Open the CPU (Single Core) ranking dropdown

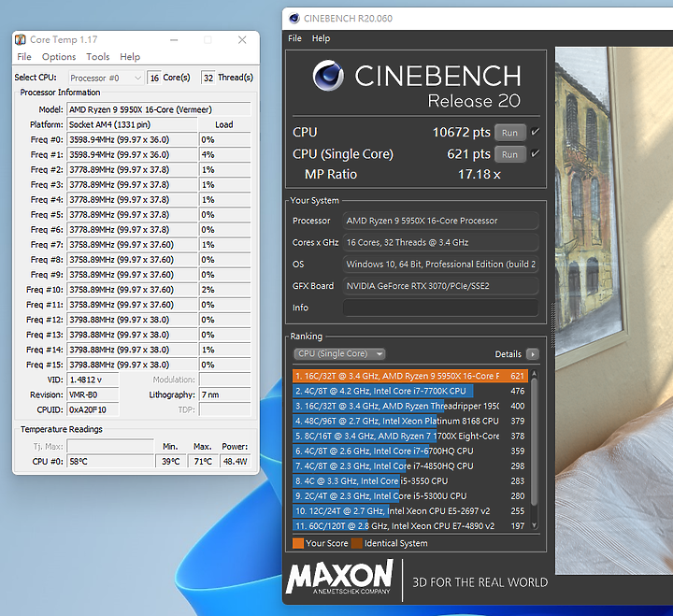339,353
